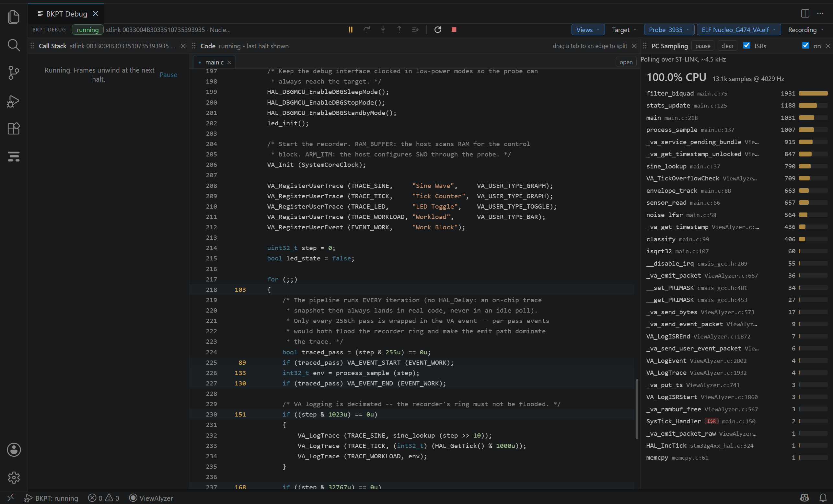Screen dimensions: 833x504
Task: Close the Code panel
Action: tap(634, 46)
